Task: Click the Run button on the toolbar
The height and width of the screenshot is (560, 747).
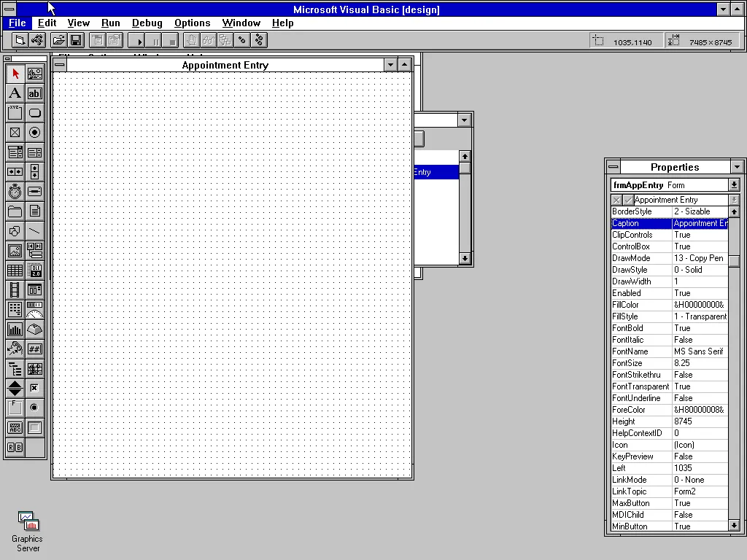Action: (136, 40)
